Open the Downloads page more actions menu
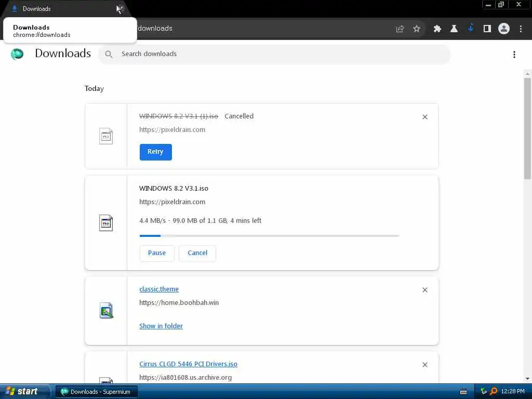This screenshot has width=532, height=399. coord(514,55)
